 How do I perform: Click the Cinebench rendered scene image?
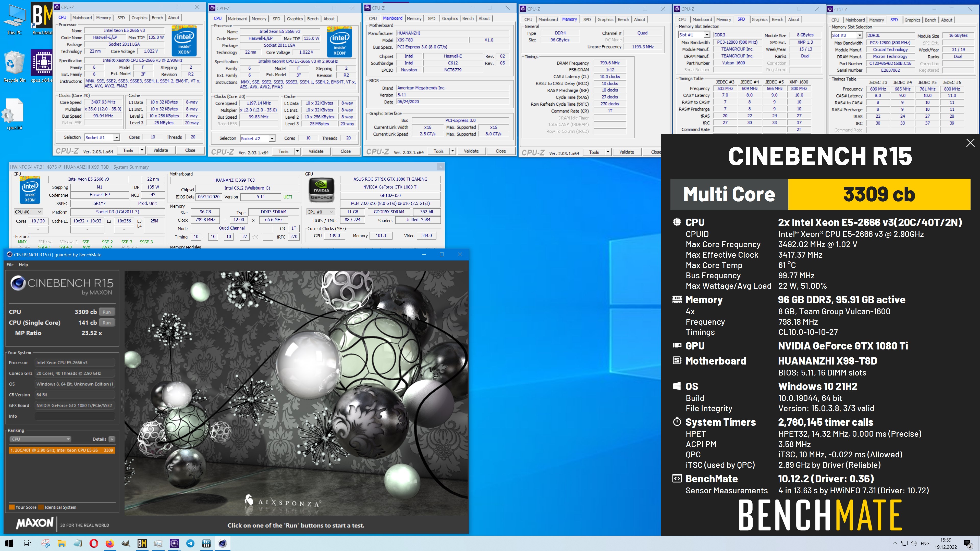(x=296, y=393)
